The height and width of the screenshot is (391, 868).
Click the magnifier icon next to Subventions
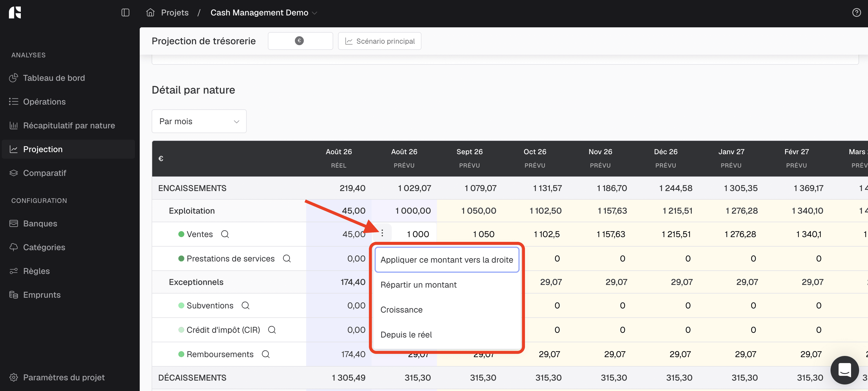click(245, 305)
